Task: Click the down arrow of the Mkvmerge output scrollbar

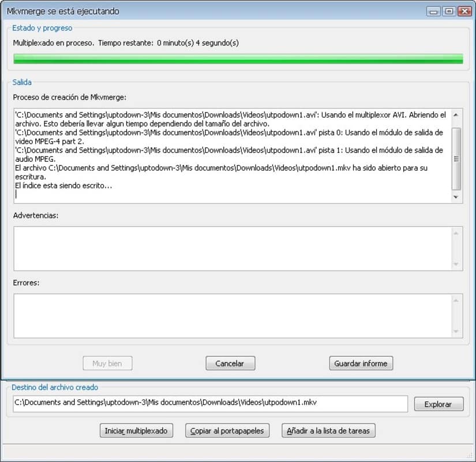Action: [x=456, y=197]
